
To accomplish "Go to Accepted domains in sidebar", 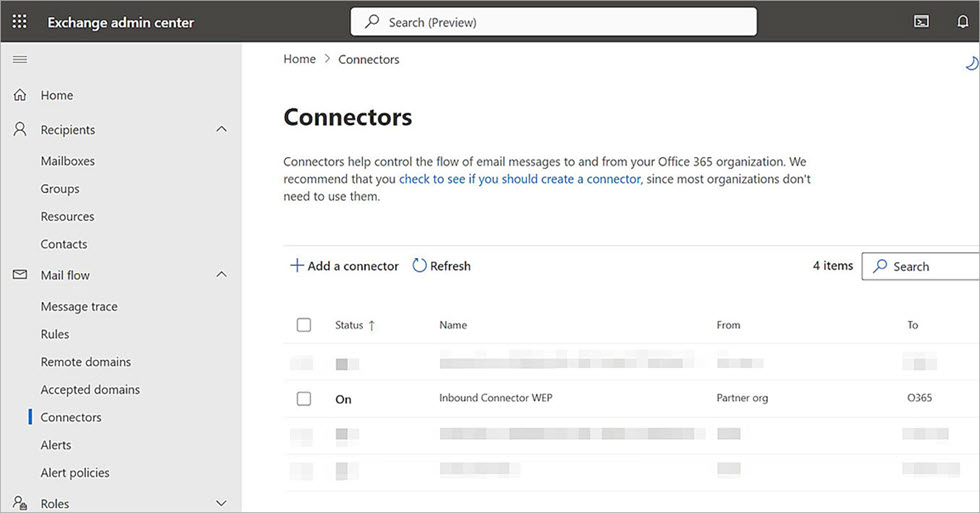I will 90,390.
